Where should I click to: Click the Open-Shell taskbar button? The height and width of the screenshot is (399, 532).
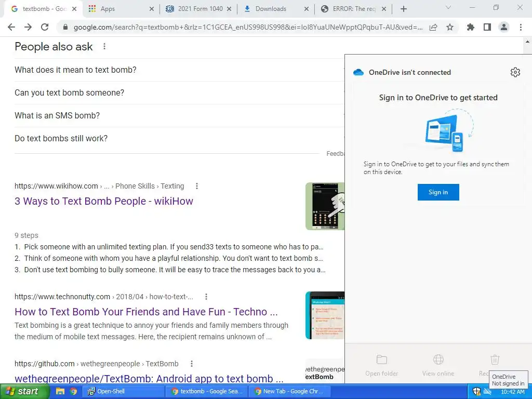(124, 391)
